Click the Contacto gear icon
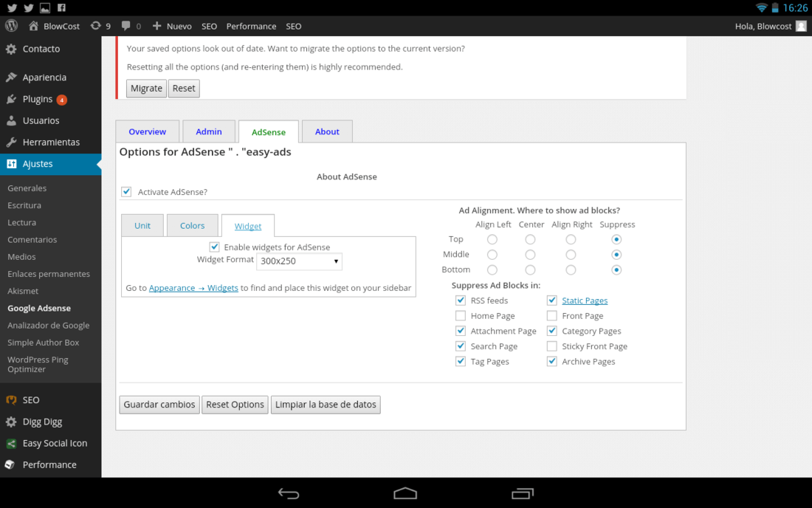Viewport: 812px width, 508px height. point(11,49)
